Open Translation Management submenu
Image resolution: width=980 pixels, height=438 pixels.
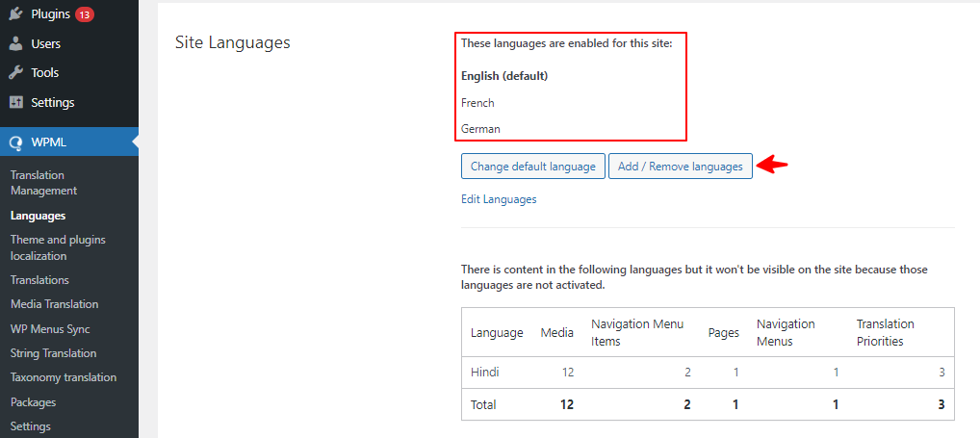click(43, 183)
